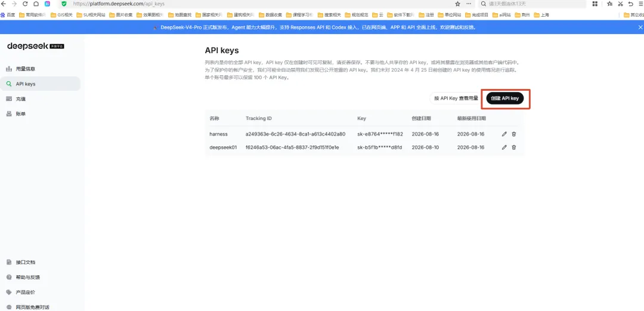This screenshot has height=311, width=644.
Task: Click the undo closed tab icon
Action: coord(630,4)
